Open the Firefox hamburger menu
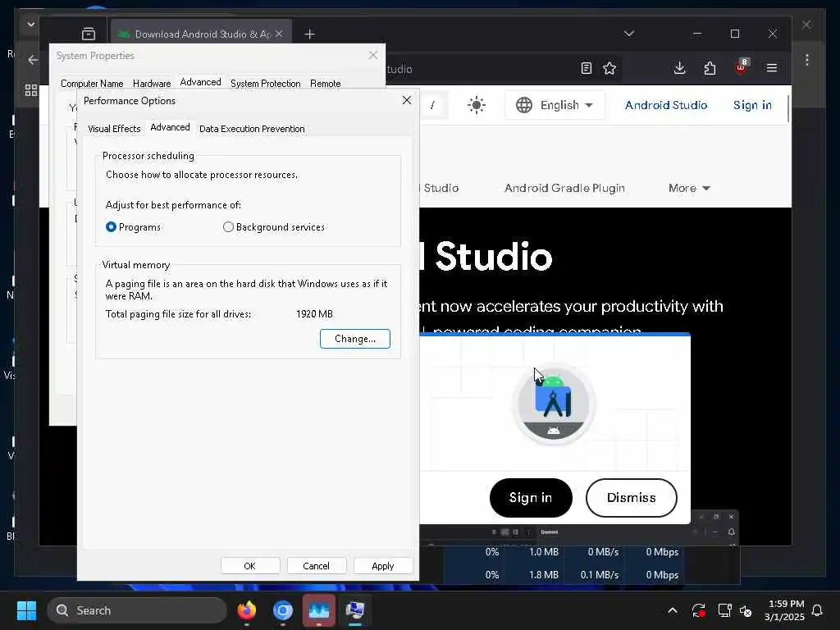The width and height of the screenshot is (840, 630). (771, 68)
